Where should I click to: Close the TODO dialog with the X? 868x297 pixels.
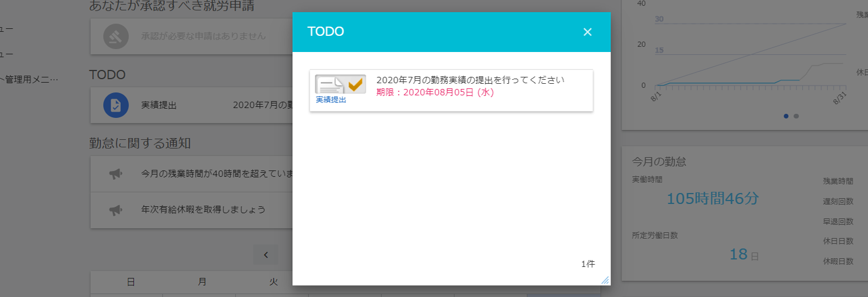click(x=587, y=32)
